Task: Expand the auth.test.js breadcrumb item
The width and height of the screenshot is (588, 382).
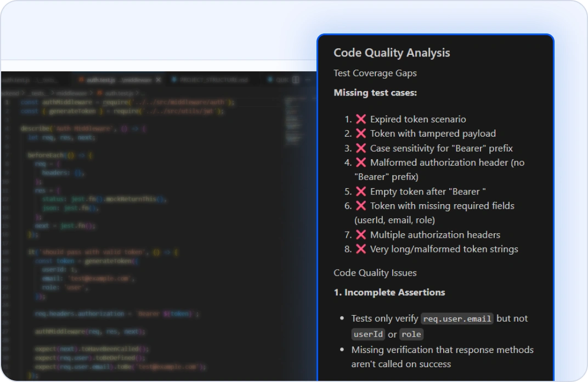Action: tap(117, 93)
